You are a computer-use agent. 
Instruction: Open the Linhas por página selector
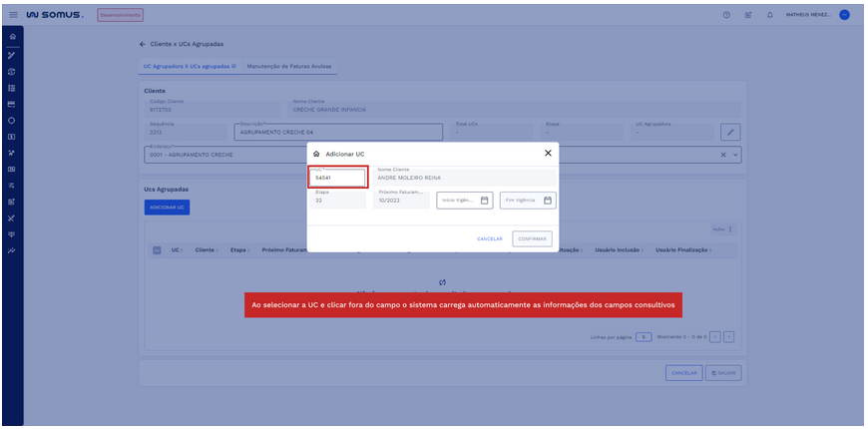[x=645, y=337]
